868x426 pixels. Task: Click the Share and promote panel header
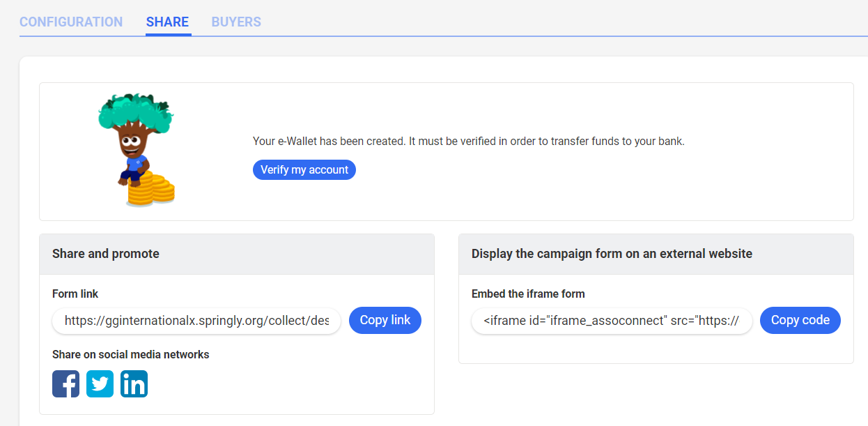(x=106, y=254)
